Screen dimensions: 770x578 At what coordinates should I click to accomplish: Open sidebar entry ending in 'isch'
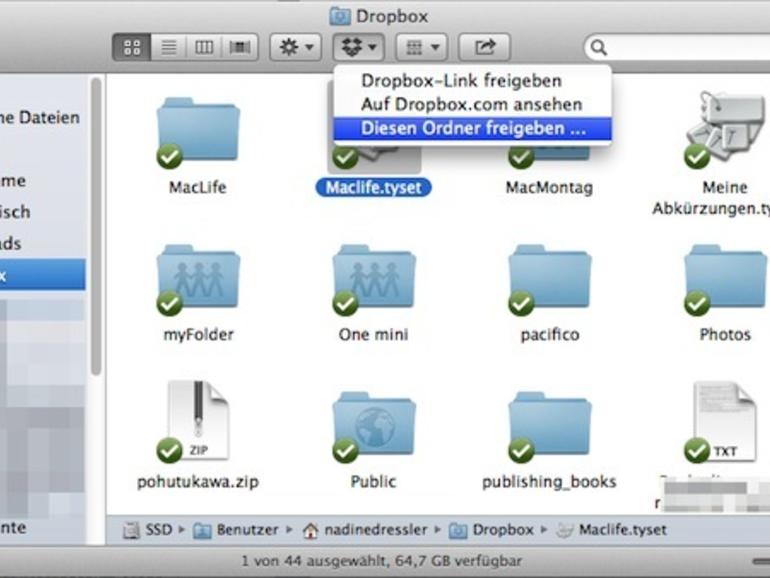pyautogui.click(x=15, y=212)
